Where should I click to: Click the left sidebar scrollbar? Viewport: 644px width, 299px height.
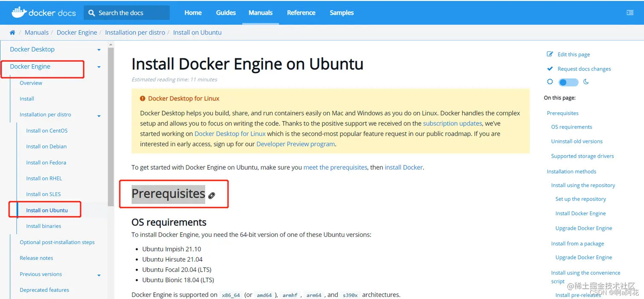click(111, 125)
